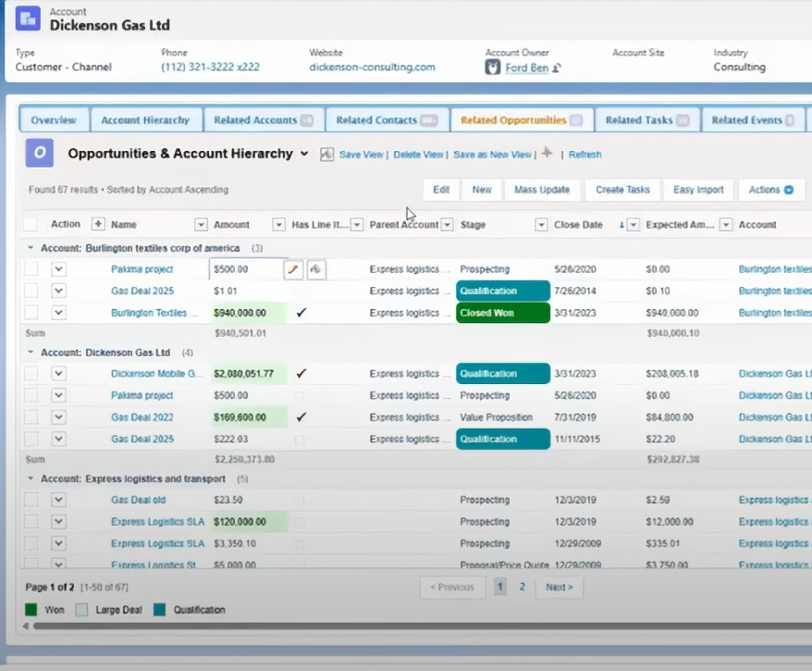Open the Related Events tab
The height and width of the screenshot is (671, 812).
[753, 119]
